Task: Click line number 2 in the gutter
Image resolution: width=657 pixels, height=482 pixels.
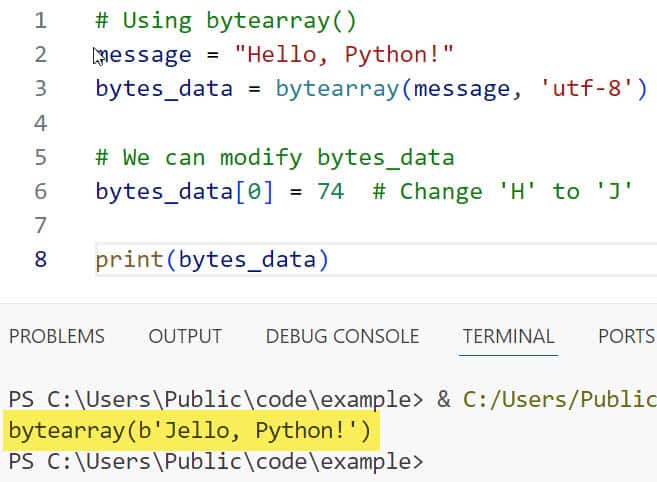Action: click(x=41, y=54)
